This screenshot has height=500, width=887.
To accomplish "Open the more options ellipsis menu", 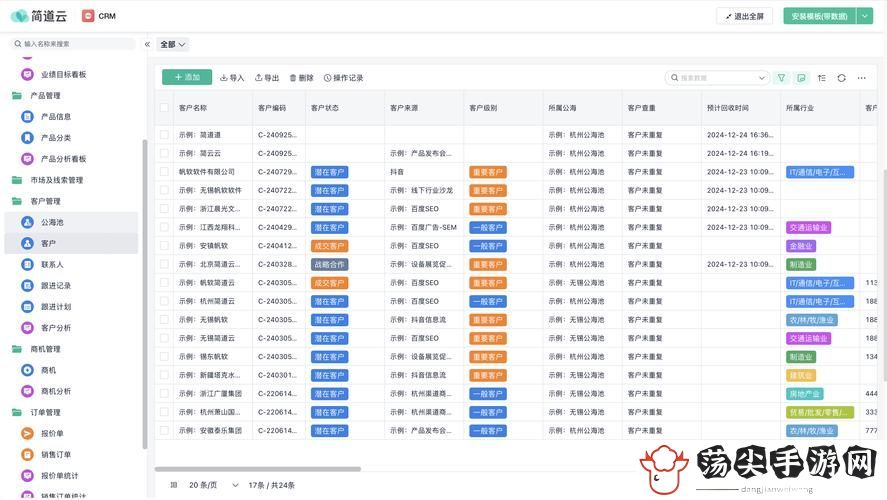I will pyautogui.click(x=862, y=78).
